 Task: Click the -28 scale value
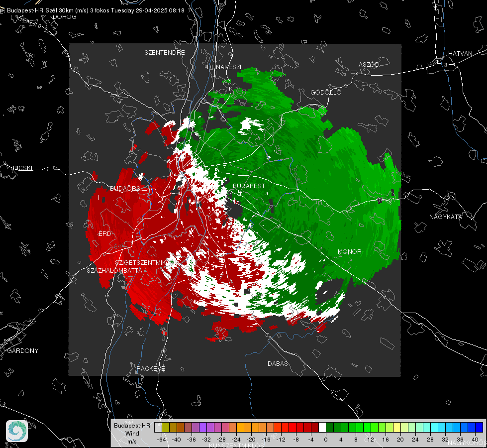[x=221, y=440]
